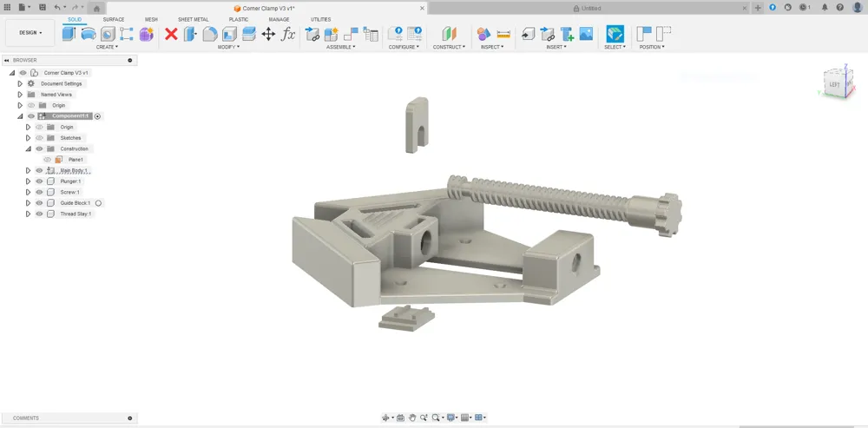The image size is (868, 428).
Task: Select the Joint tool
Action: tap(351, 34)
